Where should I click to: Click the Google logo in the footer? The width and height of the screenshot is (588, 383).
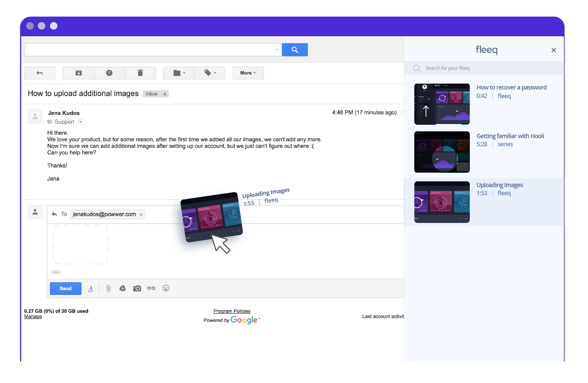(x=245, y=320)
